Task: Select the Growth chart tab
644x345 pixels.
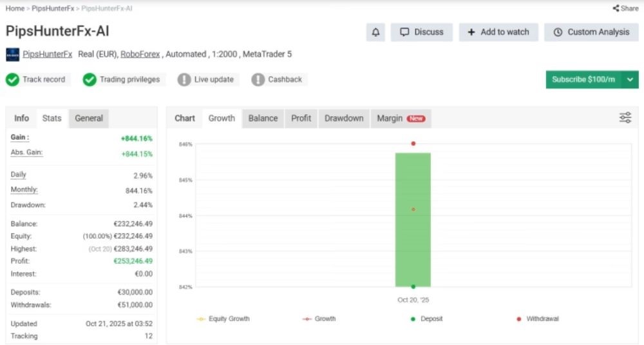Action: (222, 119)
